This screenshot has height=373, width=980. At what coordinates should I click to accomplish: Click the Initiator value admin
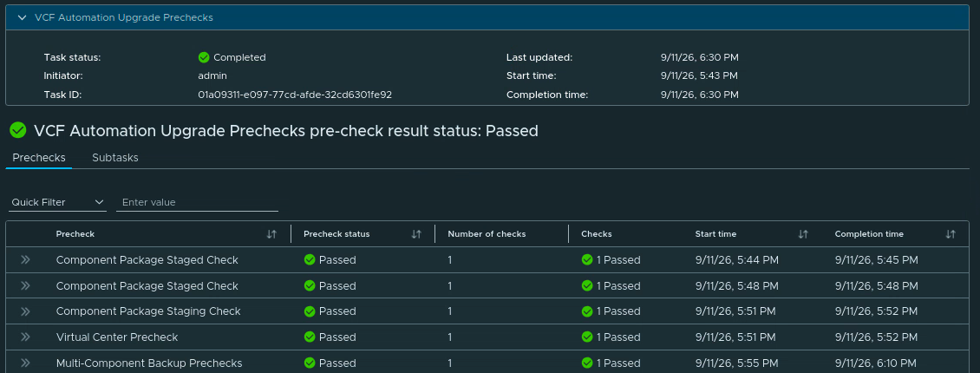click(212, 75)
